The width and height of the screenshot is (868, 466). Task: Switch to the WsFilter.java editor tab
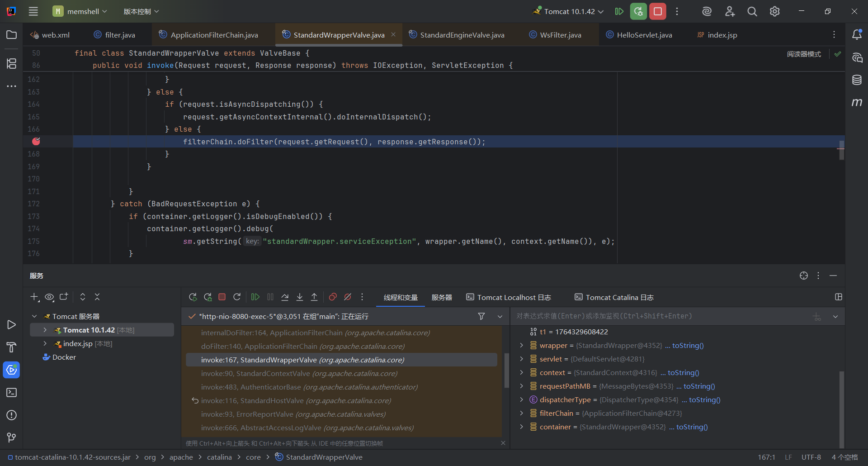point(560,35)
